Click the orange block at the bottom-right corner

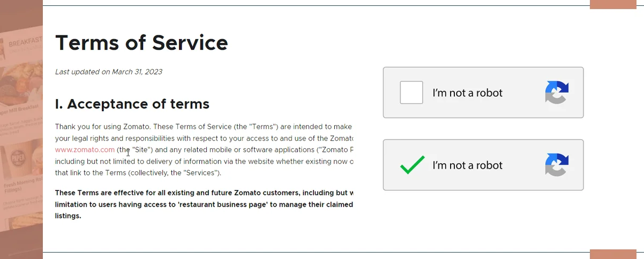(612, 254)
